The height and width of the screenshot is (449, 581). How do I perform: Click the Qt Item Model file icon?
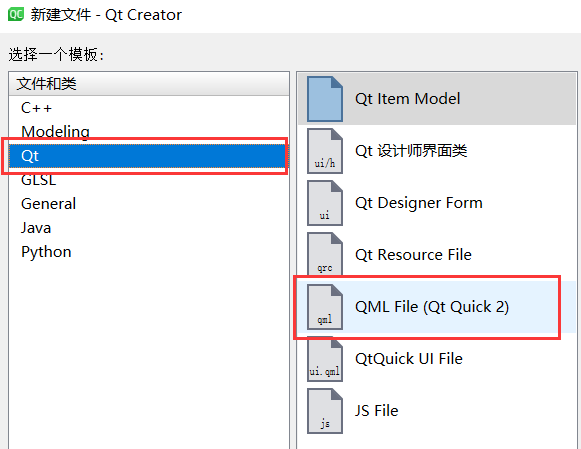click(x=325, y=99)
